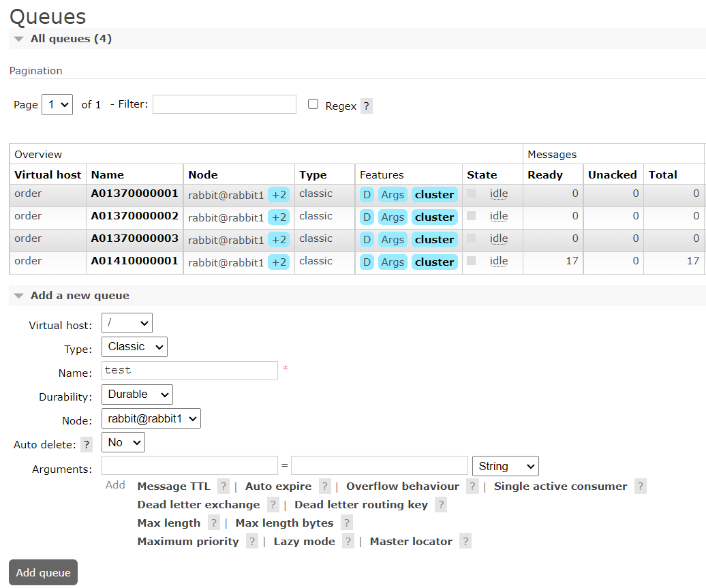The width and height of the screenshot is (706, 588).
Task: Click the Message TTL argument shortcut
Action: coord(174,486)
